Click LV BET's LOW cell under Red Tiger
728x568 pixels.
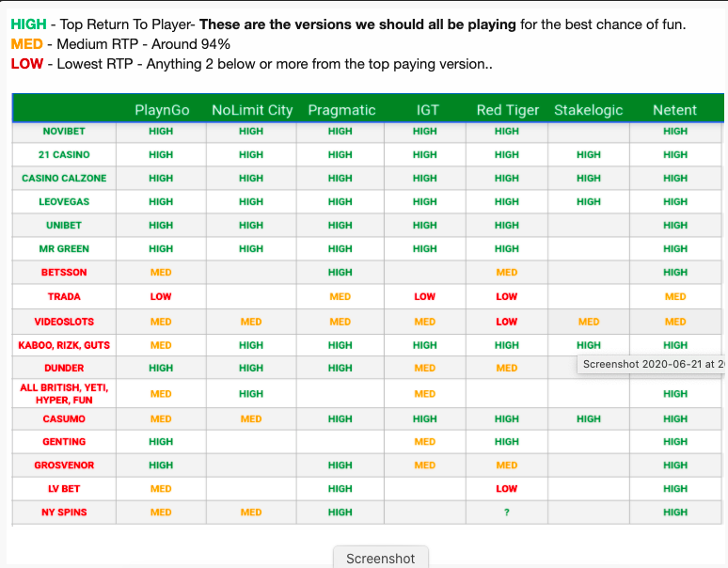pyautogui.click(x=507, y=489)
